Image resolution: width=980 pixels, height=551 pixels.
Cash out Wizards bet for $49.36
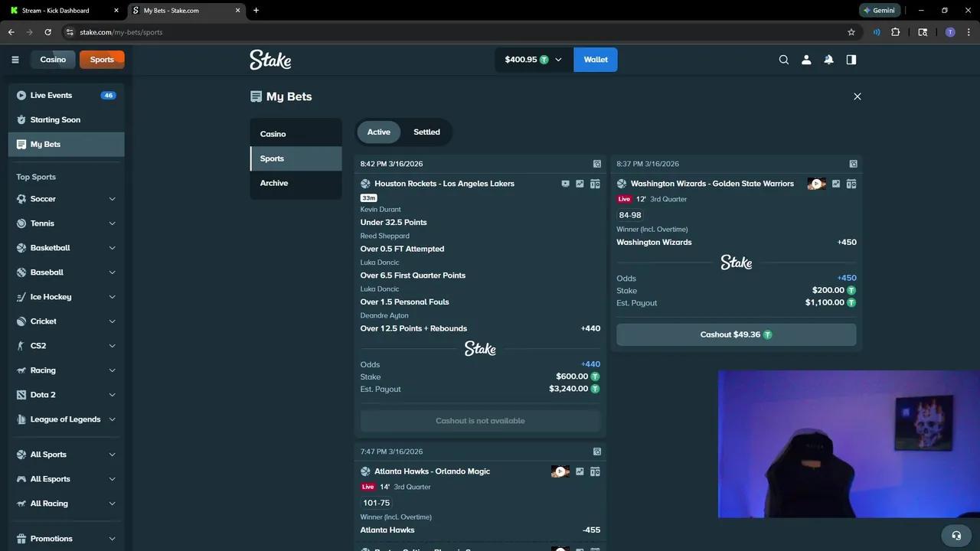click(736, 334)
